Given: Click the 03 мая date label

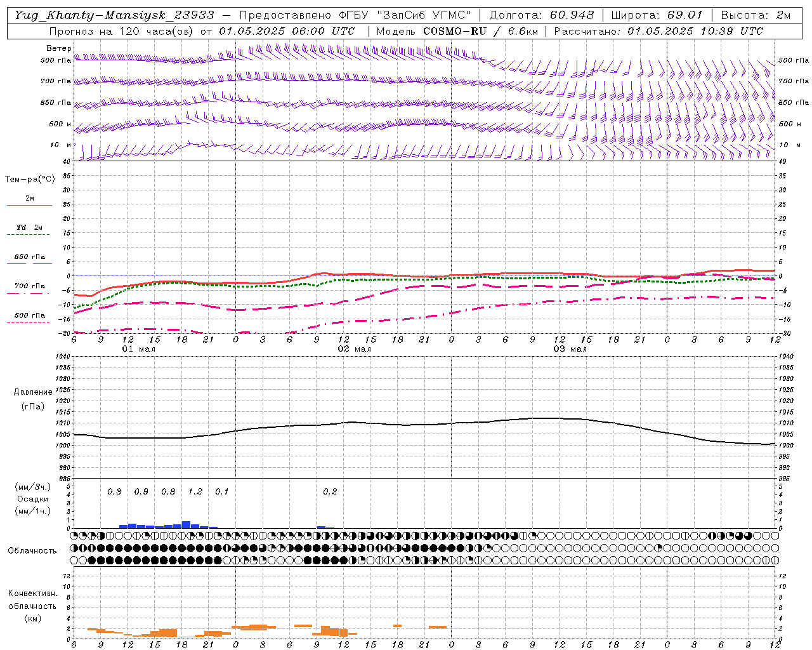Looking at the screenshot, I should (x=570, y=349).
